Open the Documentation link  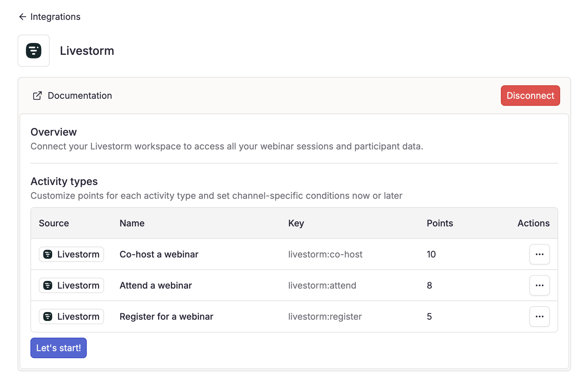pyautogui.click(x=80, y=96)
